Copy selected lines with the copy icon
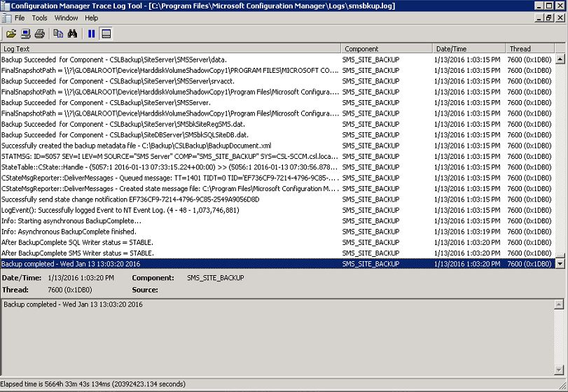The image size is (568, 392). click(x=58, y=34)
